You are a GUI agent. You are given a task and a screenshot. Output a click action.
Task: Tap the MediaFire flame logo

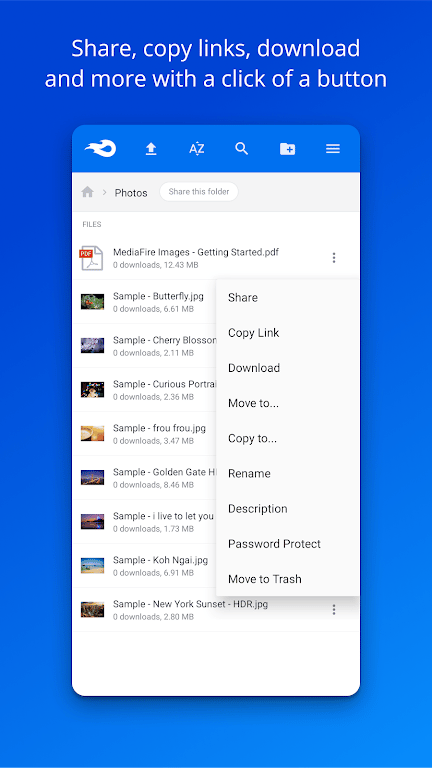[x=100, y=148]
